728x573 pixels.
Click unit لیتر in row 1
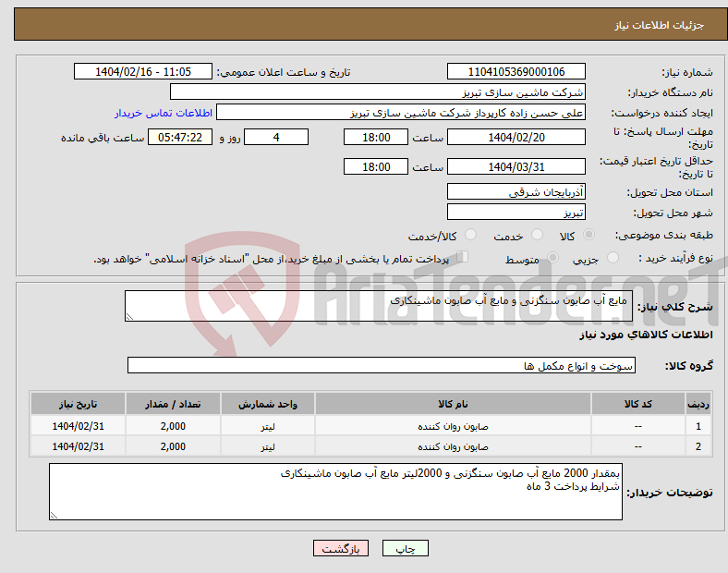[x=268, y=426]
